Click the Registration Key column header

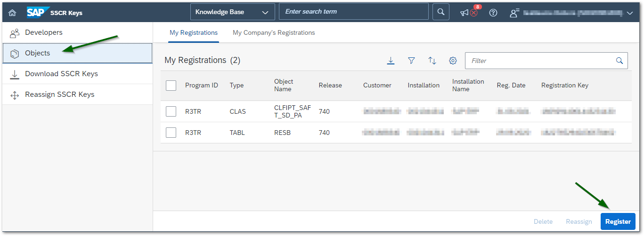(x=565, y=85)
